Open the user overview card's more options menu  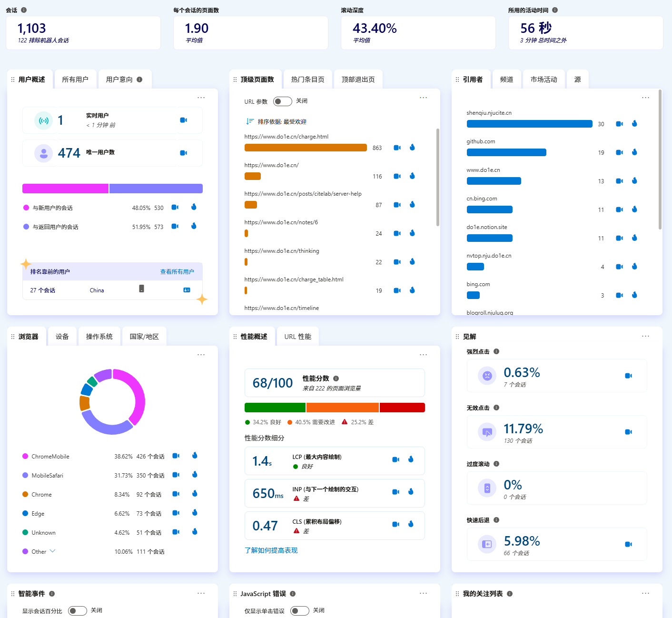pos(201,98)
